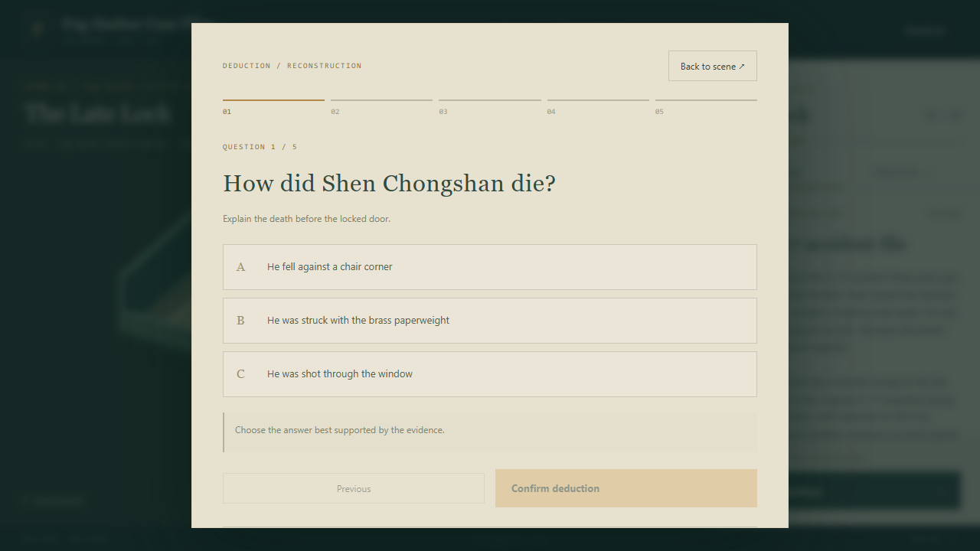Go to step 03 in progress bar

click(490, 106)
